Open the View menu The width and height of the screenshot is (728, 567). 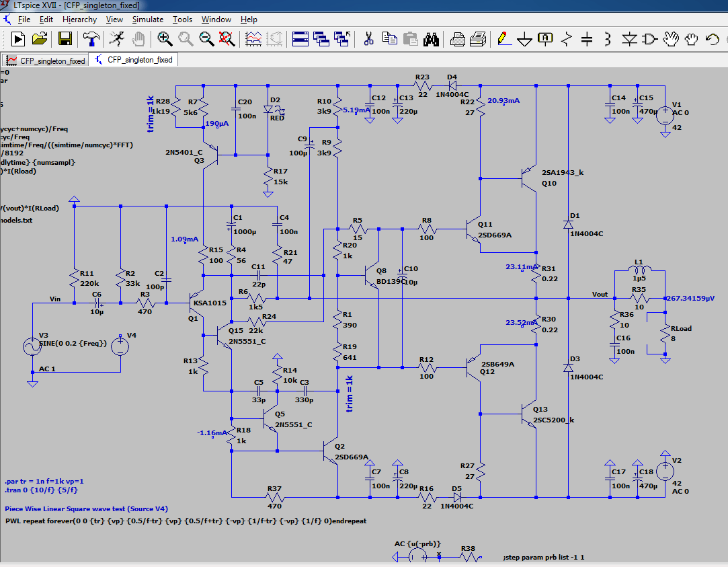(114, 20)
